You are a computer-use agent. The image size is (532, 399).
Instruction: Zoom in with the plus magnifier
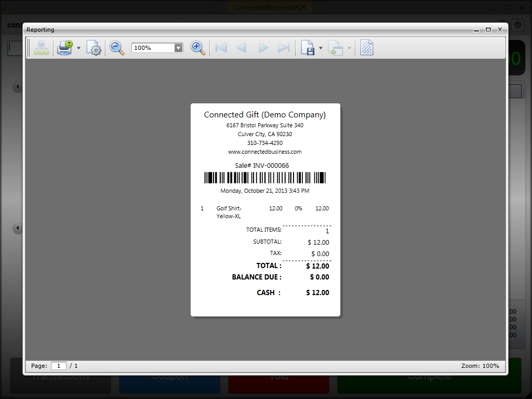[x=198, y=48]
